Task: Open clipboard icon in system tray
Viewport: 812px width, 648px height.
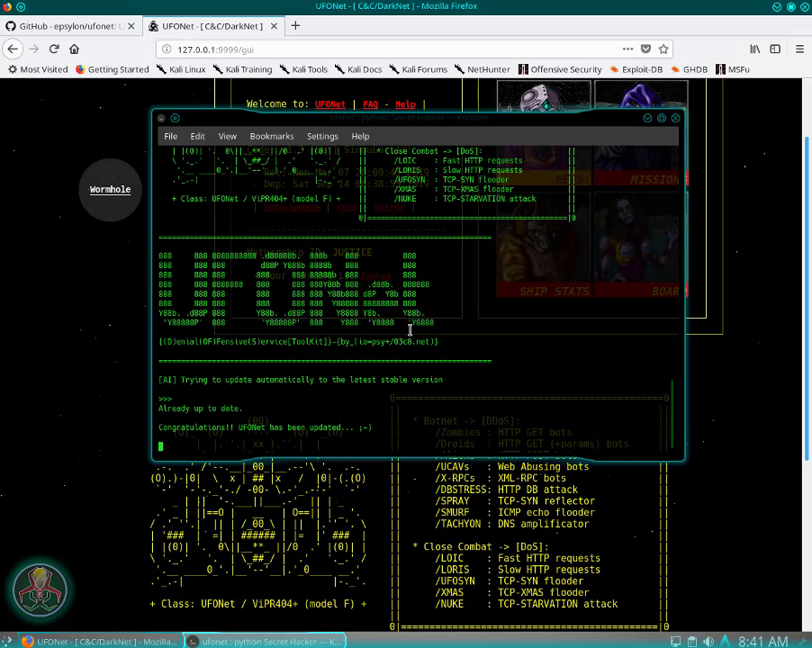Action: (692, 642)
